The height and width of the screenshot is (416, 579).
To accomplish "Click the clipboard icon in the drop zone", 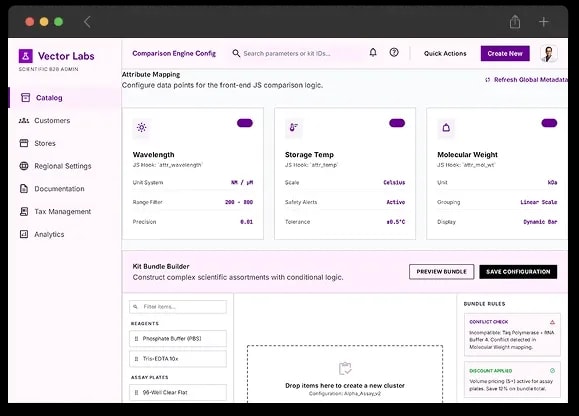I will click(345, 368).
